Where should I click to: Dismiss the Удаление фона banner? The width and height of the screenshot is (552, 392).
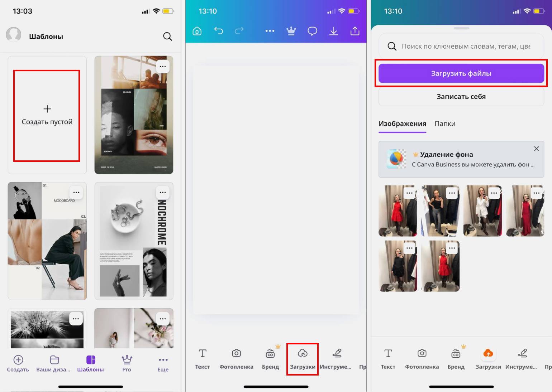[x=536, y=149]
